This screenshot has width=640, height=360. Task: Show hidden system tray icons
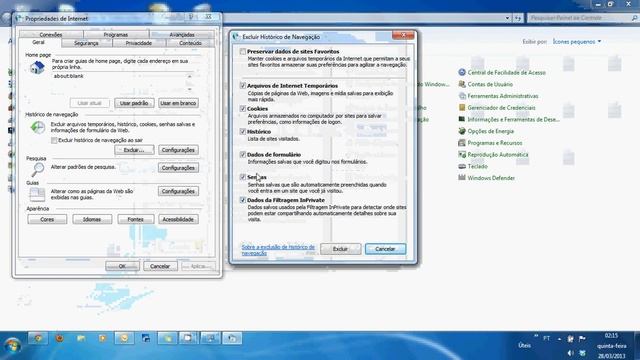point(559,339)
